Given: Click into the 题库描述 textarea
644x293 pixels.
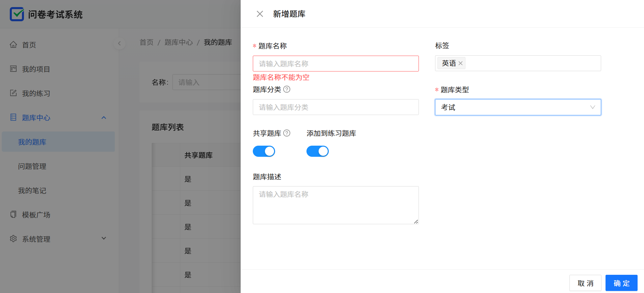Looking at the screenshot, I should (x=336, y=205).
